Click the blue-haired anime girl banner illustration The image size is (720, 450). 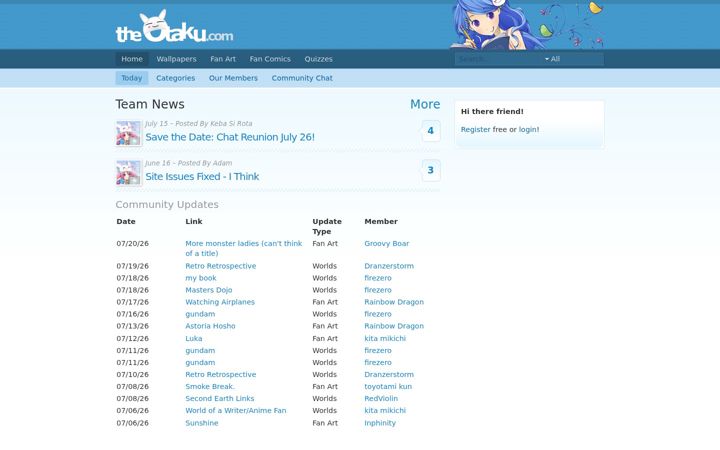coord(527,25)
